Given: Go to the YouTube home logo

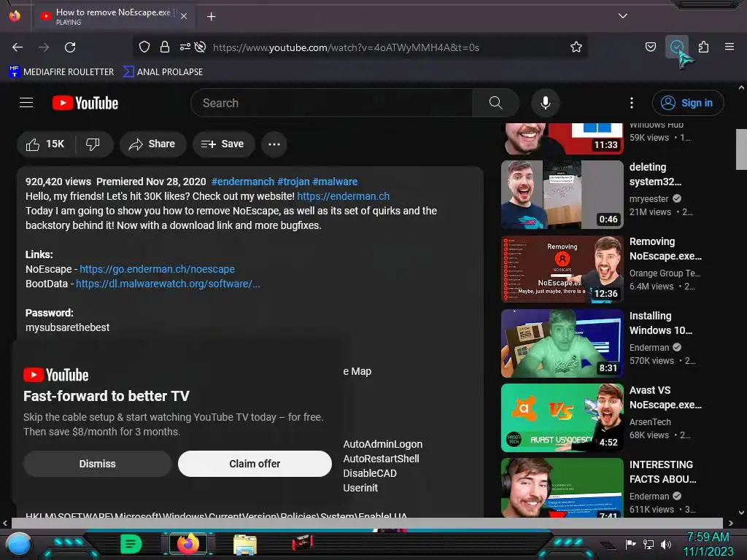Looking at the screenshot, I should click(85, 103).
